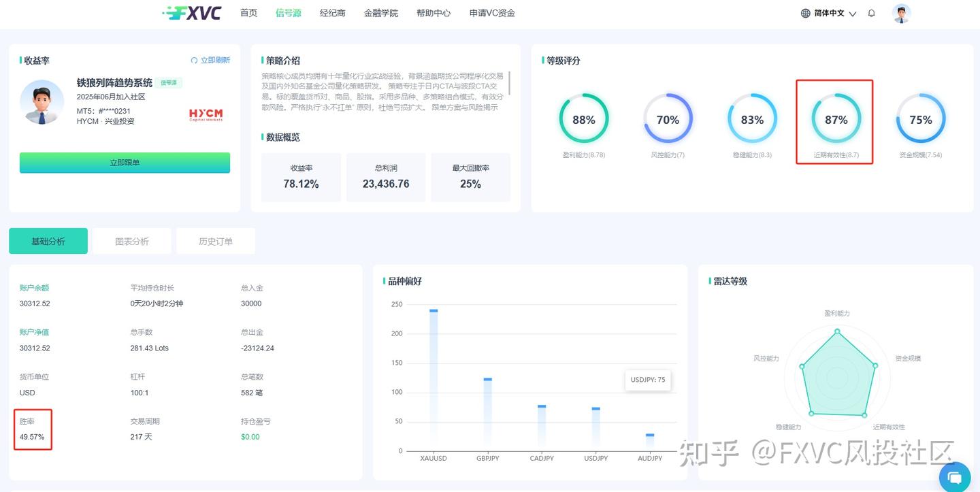
Task: Click the 铁狼列阵趋势系统 trader avatar
Action: (x=42, y=102)
